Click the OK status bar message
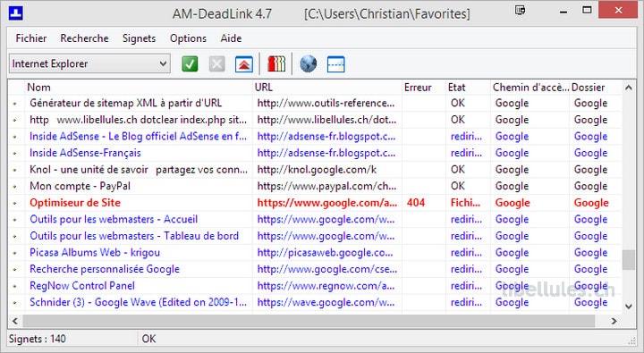The image size is (644, 353). 148,339
